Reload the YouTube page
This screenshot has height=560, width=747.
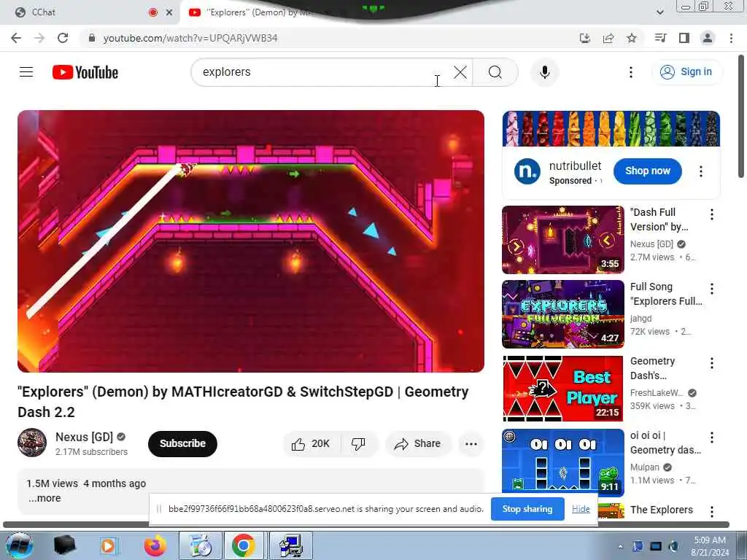tap(63, 38)
